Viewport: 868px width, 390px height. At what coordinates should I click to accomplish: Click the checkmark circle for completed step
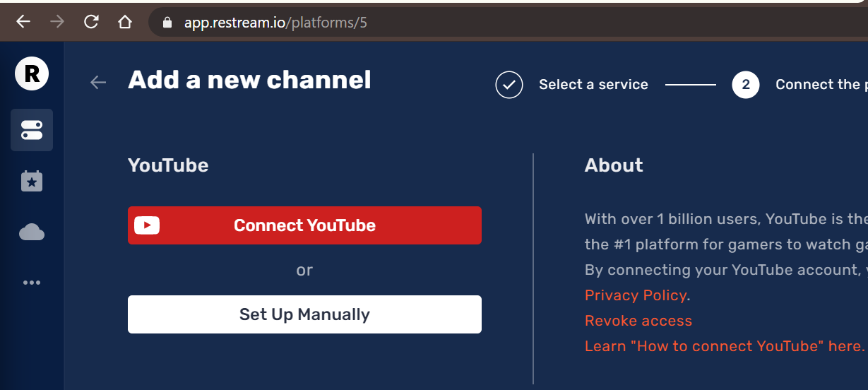509,85
